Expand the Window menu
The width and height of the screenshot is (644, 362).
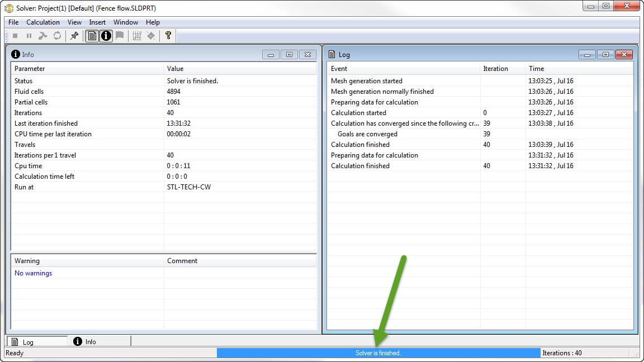click(126, 22)
